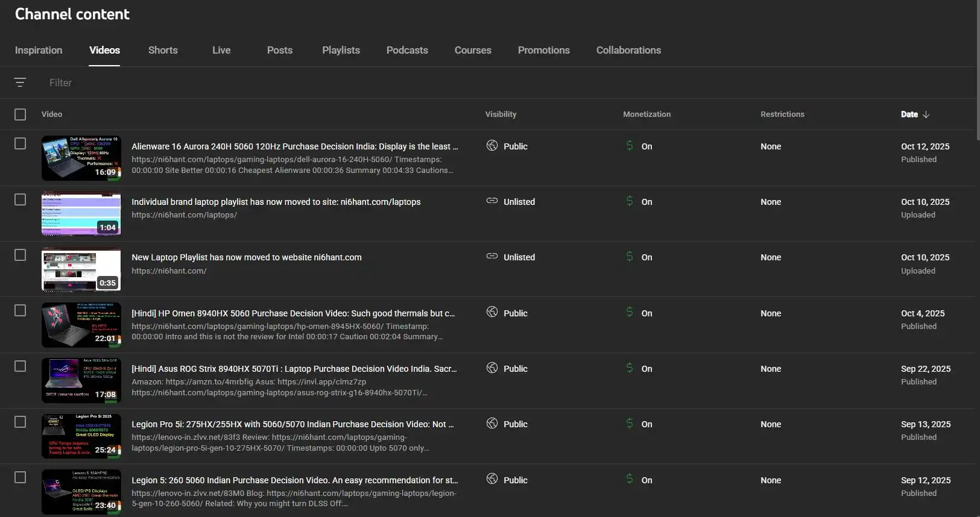Screen dimensions: 980x517
Task: Click globe icon for Alienware video visibility
Action: [492, 146]
